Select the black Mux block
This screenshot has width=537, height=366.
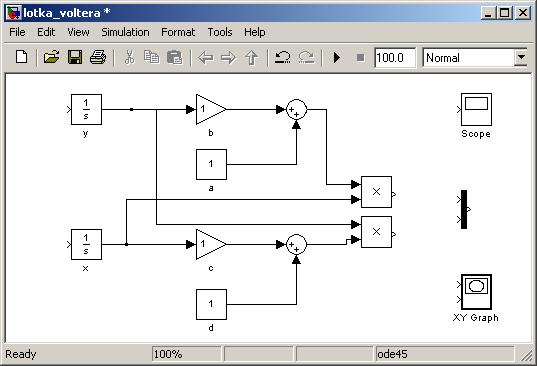pyautogui.click(x=464, y=210)
